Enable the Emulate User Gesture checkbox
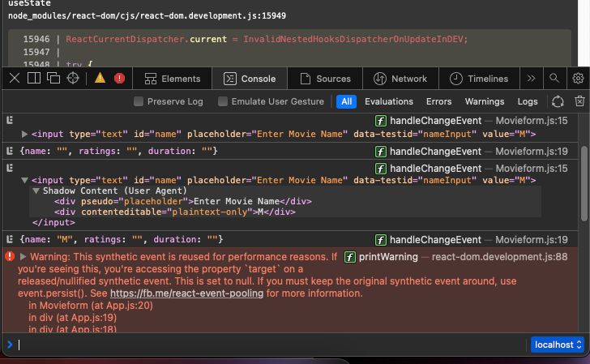 click(x=223, y=101)
